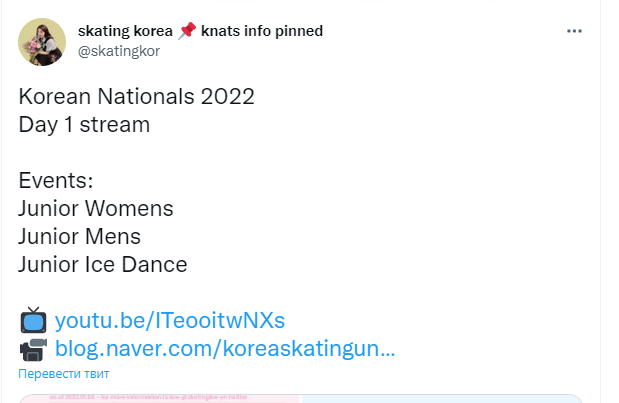Open the blog.naver.com/koreaskatingun… link
619x403 pixels.
click(x=225, y=349)
